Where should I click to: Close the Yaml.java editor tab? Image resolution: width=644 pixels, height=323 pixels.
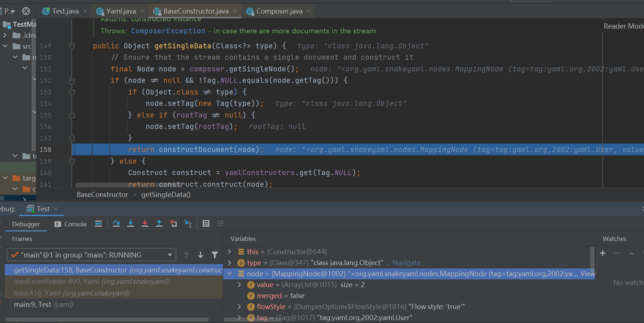pyautogui.click(x=142, y=11)
